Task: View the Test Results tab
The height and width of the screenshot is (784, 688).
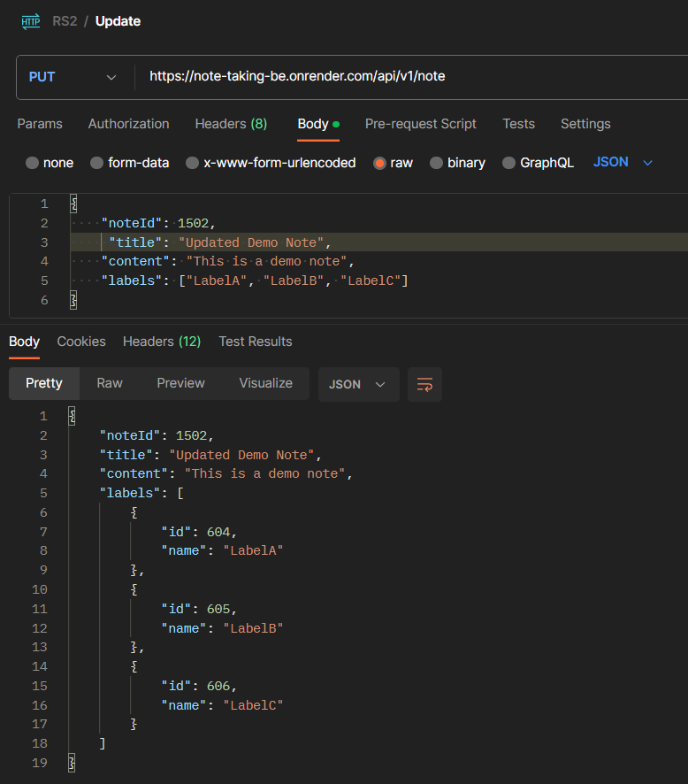Action: point(256,342)
